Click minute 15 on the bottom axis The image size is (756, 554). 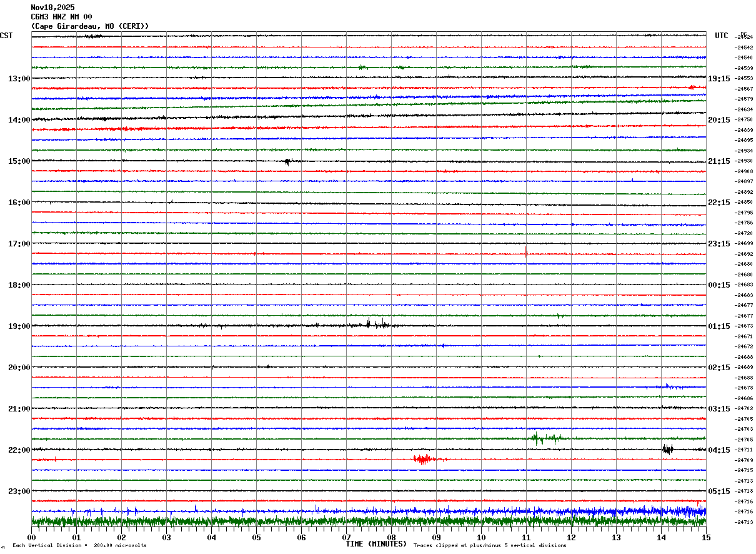tap(706, 537)
